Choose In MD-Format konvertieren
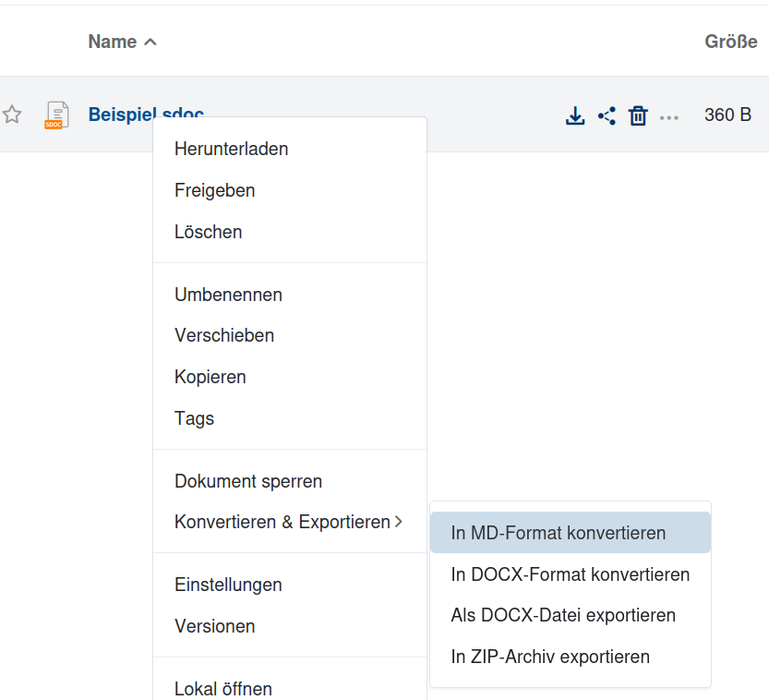 tap(558, 533)
